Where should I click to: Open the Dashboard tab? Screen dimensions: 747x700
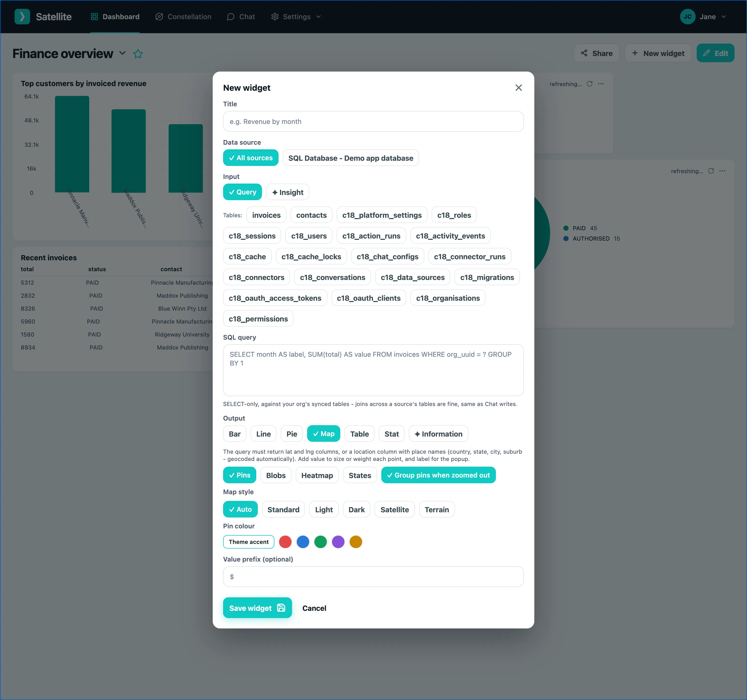point(115,17)
